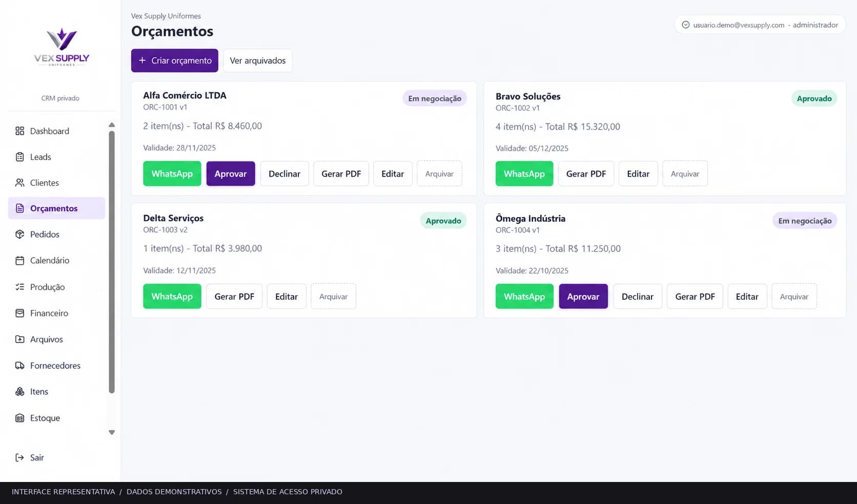
Task: Click the plus icon on Criar orçamento
Action: click(142, 60)
